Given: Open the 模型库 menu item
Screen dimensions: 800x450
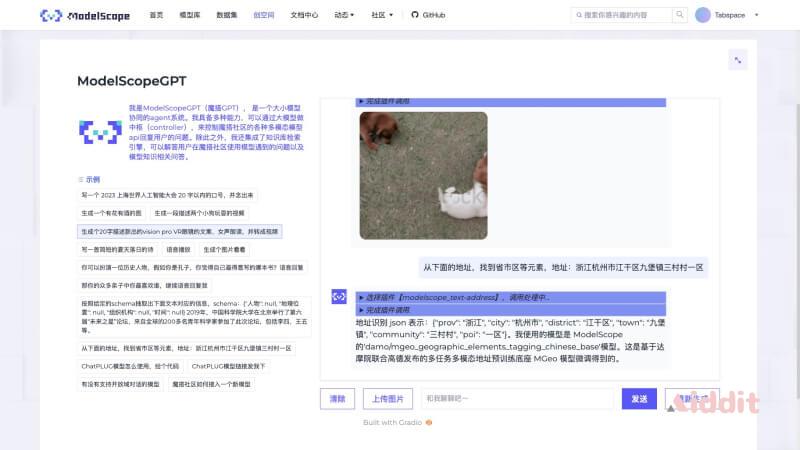Looking at the screenshot, I should click(190, 15).
